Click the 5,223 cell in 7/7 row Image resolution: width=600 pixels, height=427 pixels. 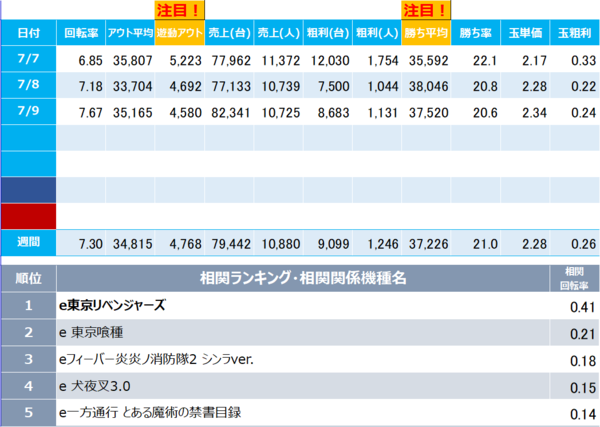(179, 60)
